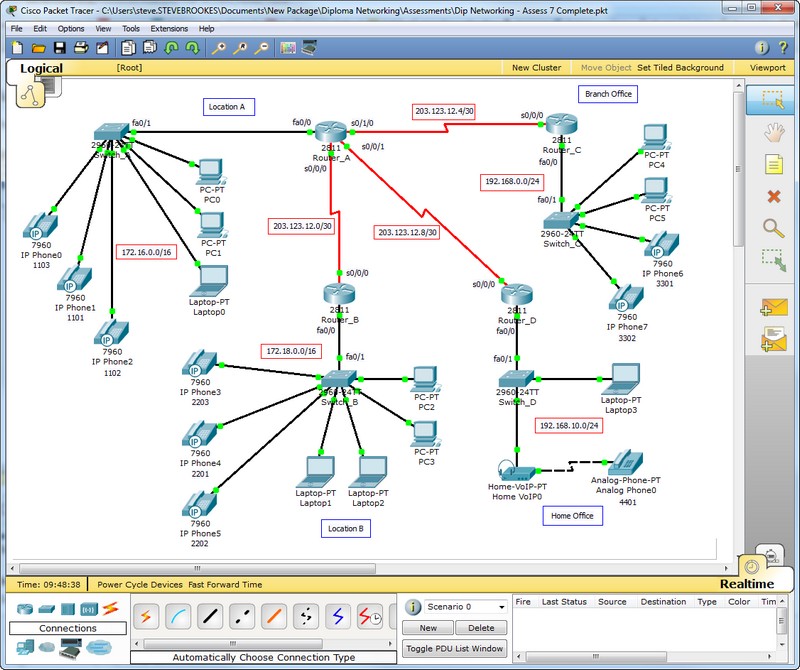Pick the automatic connection type lightning
The width and height of the screenshot is (800, 670).
point(146,616)
